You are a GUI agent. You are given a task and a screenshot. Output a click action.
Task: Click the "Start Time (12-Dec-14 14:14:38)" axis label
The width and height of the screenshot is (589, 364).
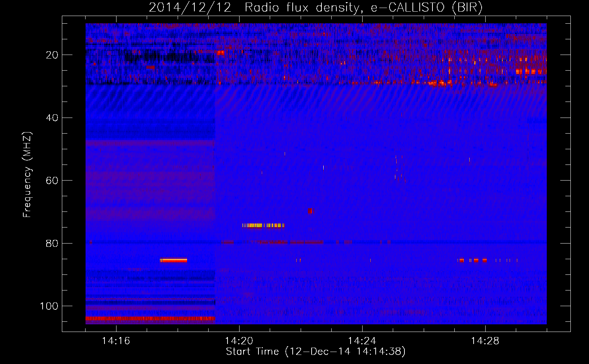(x=316, y=352)
